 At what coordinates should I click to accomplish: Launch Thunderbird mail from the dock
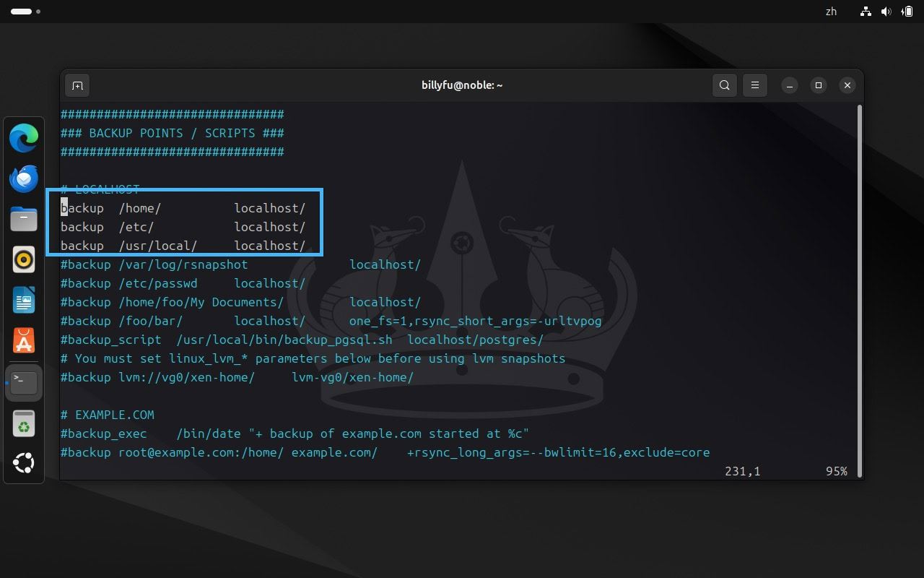click(x=24, y=178)
